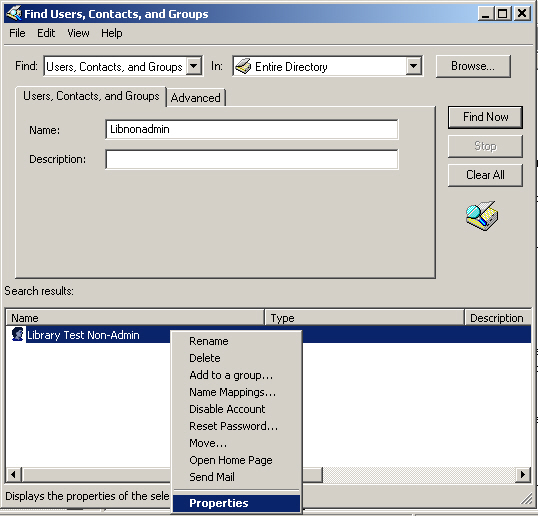Screen dimensions: 538x516
Task: Select Move in the context menu
Action: coord(236,443)
